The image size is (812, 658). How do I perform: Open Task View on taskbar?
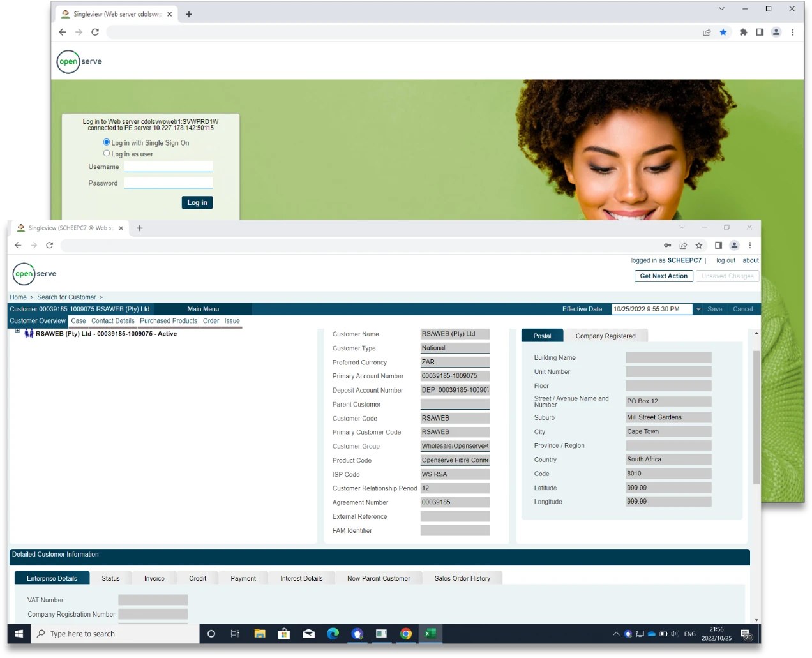click(x=235, y=634)
